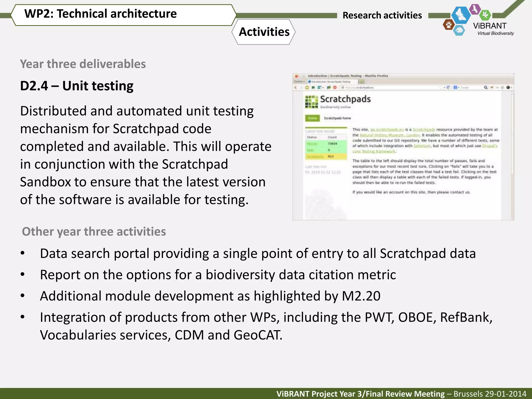Click the 'Other year three activities' heading
The height and width of the screenshot is (399, 532).
94,231
